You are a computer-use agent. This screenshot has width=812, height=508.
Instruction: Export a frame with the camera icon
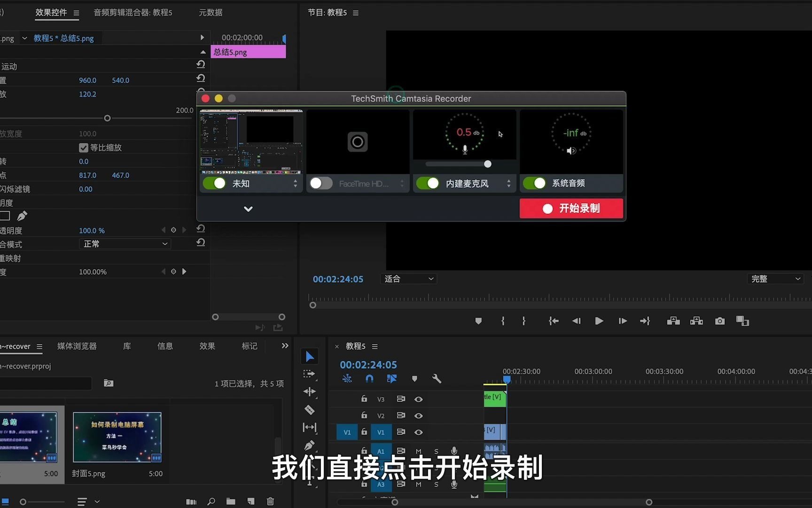click(x=719, y=321)
